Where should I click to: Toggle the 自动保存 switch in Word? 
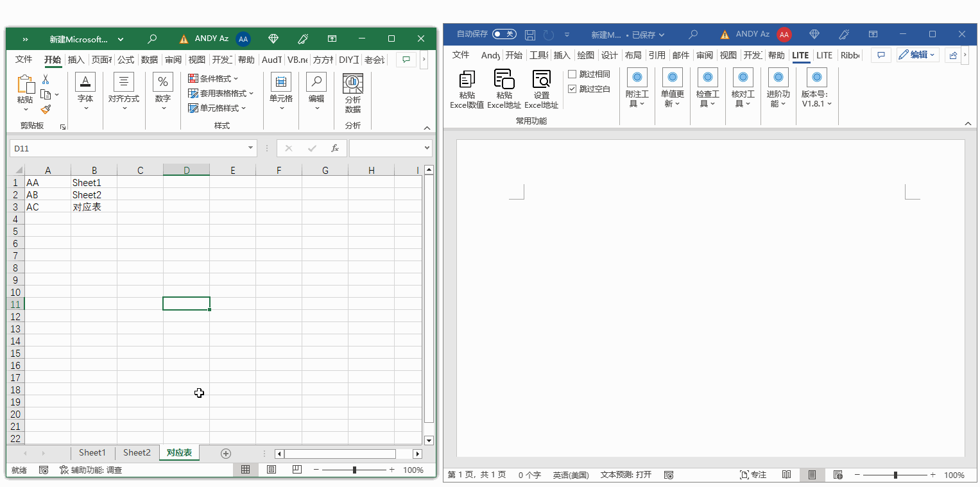pyautogui.click(x=504, y=34)
